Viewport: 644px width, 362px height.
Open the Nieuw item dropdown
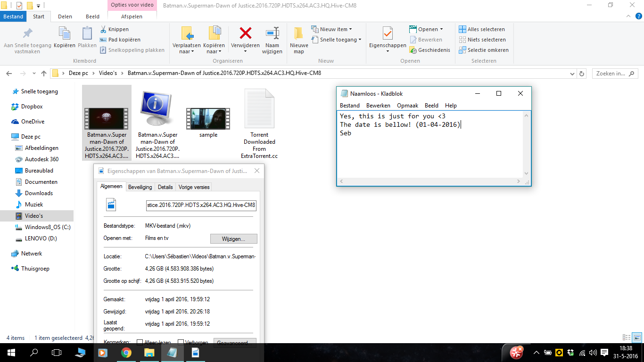(x=331, y=29)
